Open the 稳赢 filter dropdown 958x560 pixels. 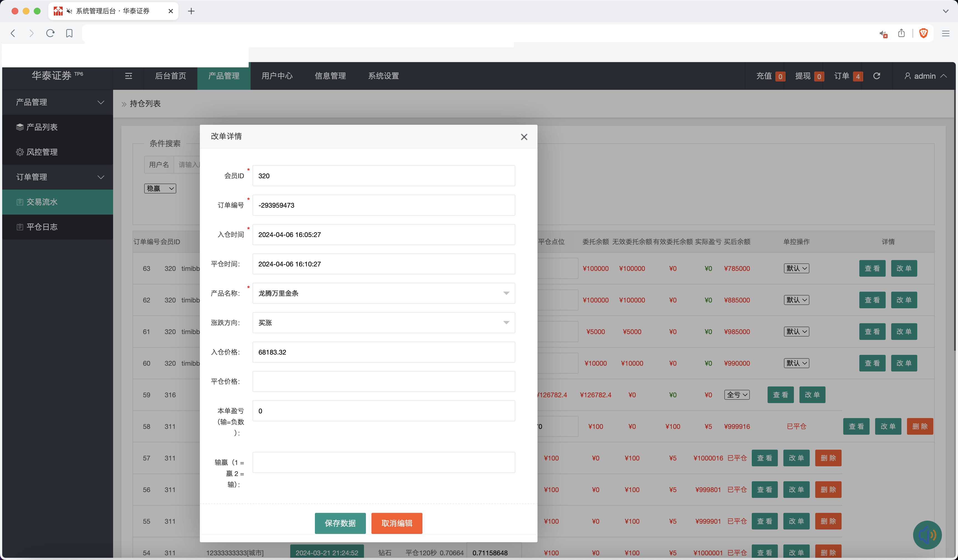click(x=160, y=188)
